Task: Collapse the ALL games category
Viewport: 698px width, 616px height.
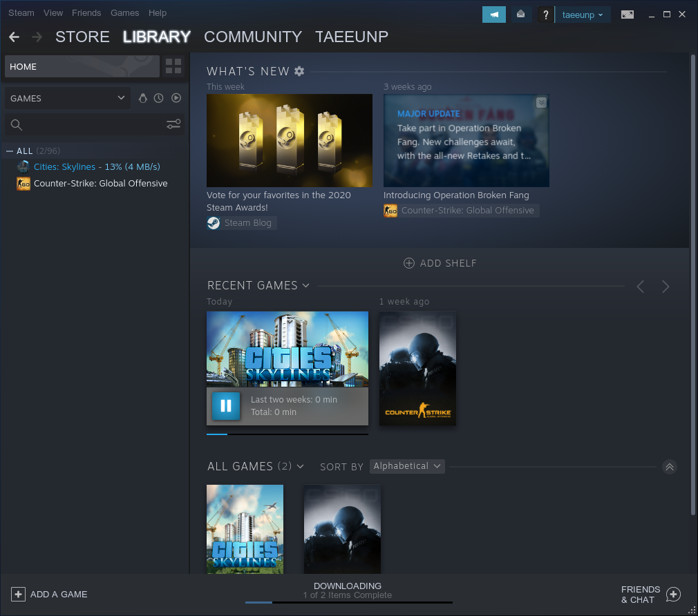Action: click(x=10, y=151)
